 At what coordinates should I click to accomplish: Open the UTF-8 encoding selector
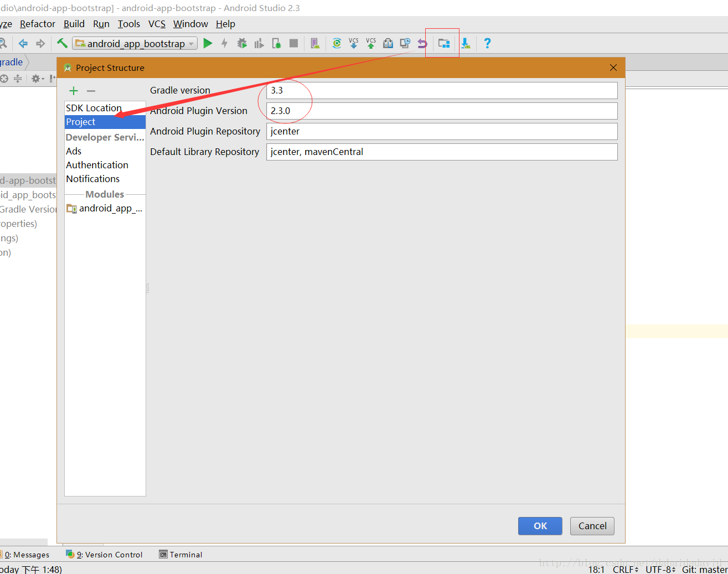660,569
